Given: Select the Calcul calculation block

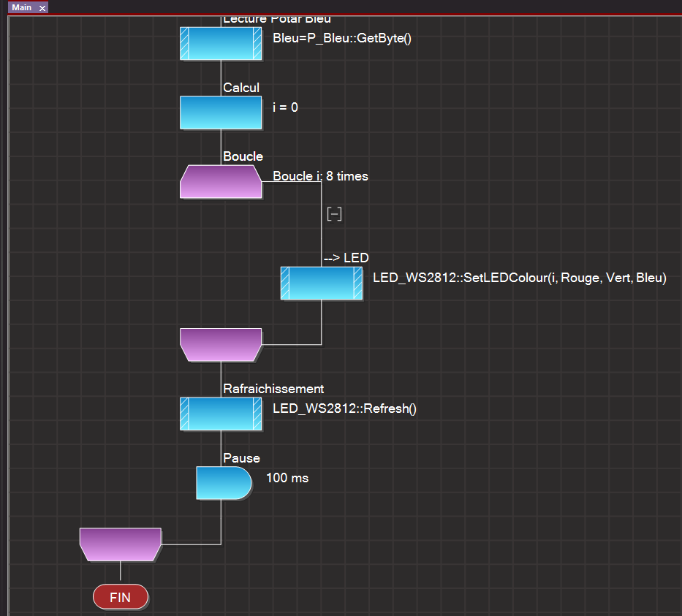Looking at the screenshot, I should 221,113.
